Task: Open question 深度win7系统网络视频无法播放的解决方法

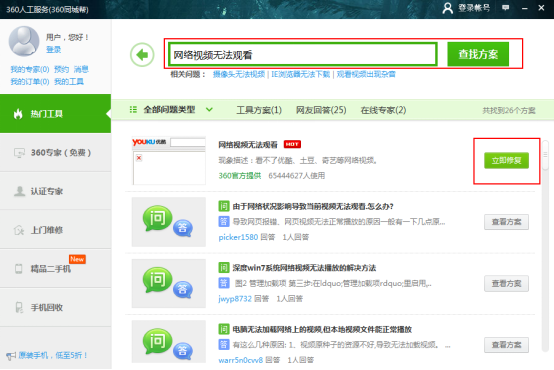Action: click(304, 268)
